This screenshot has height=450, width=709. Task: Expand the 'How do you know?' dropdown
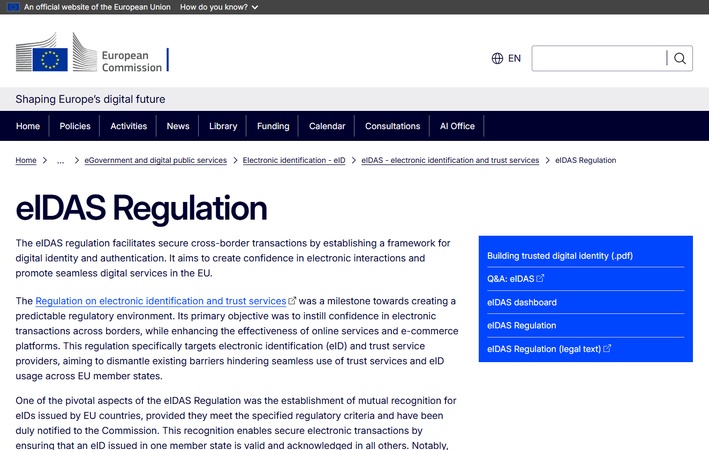point(219,7)
